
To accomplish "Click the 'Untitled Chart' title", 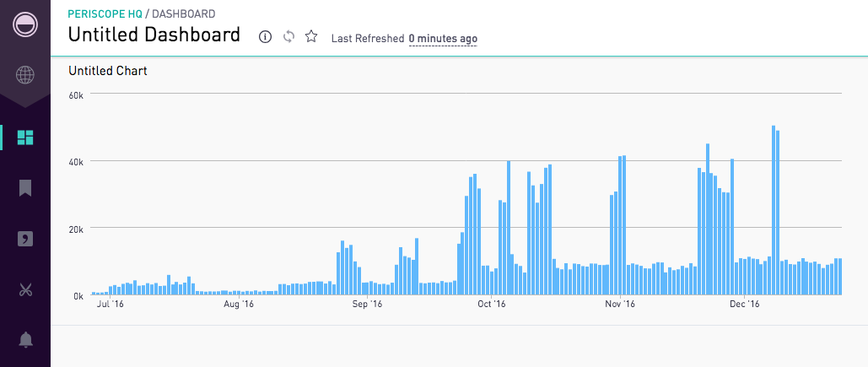I will [108, 71].
